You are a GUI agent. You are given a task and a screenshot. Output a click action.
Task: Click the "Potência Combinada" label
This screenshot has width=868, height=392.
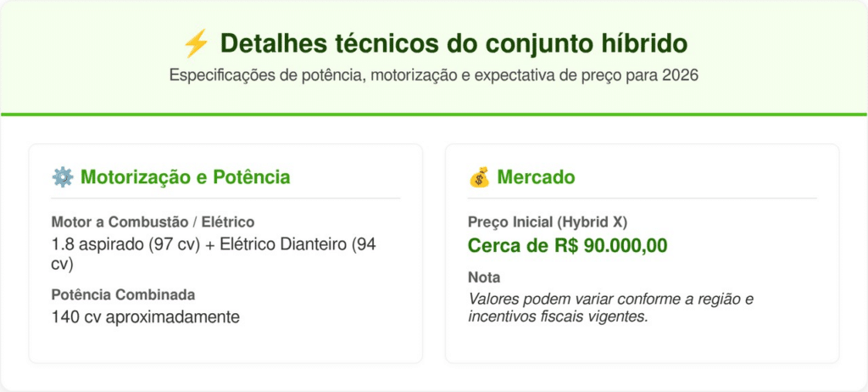(x=123, y=295)
